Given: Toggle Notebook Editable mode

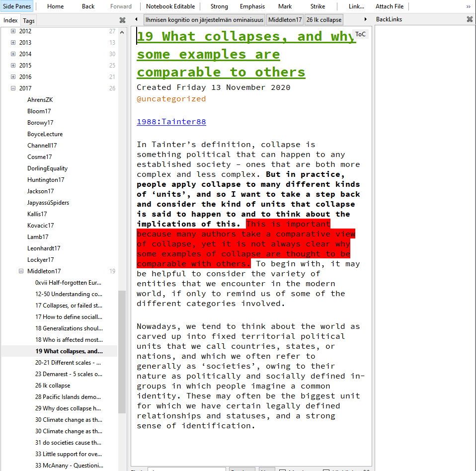Looking at the screenshot, I should (x=170, y=6).
